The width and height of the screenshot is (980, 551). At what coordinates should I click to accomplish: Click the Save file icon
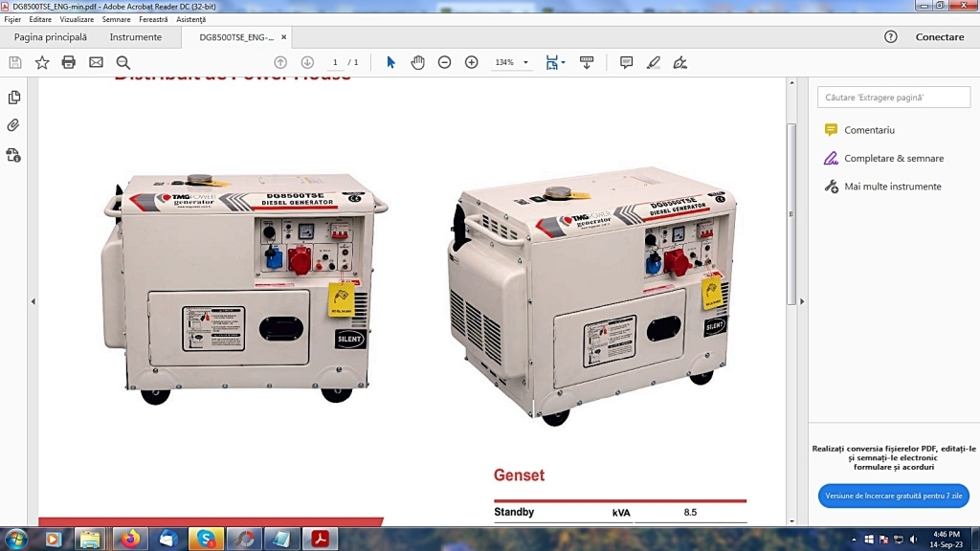15,62
